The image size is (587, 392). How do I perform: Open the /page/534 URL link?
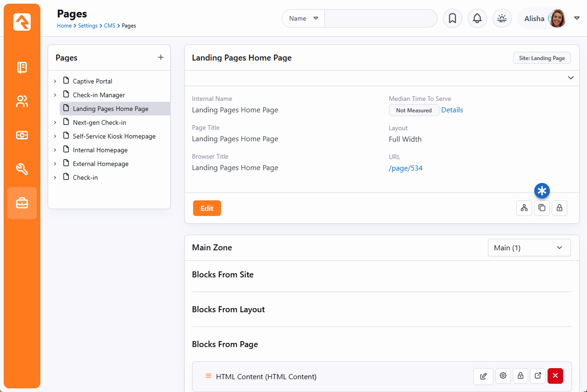pyautogui.click(x=406, y=168)
